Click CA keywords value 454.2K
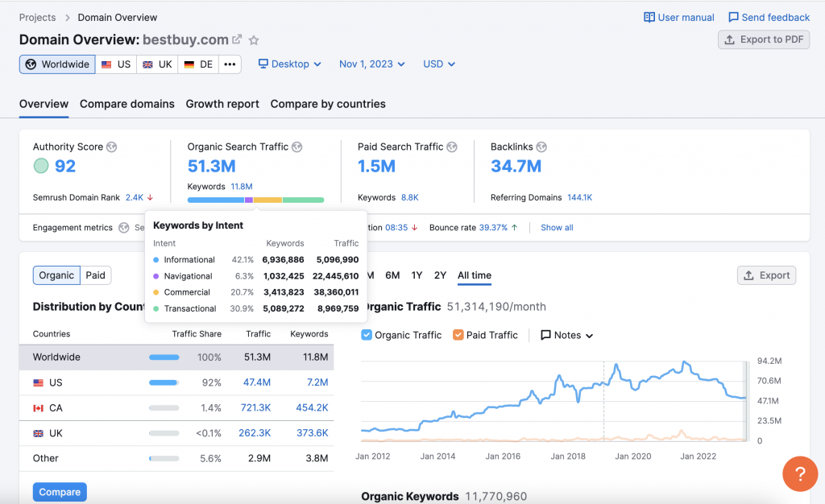Image resolution: width=825 pixels, height=504 pixels. 312,408
